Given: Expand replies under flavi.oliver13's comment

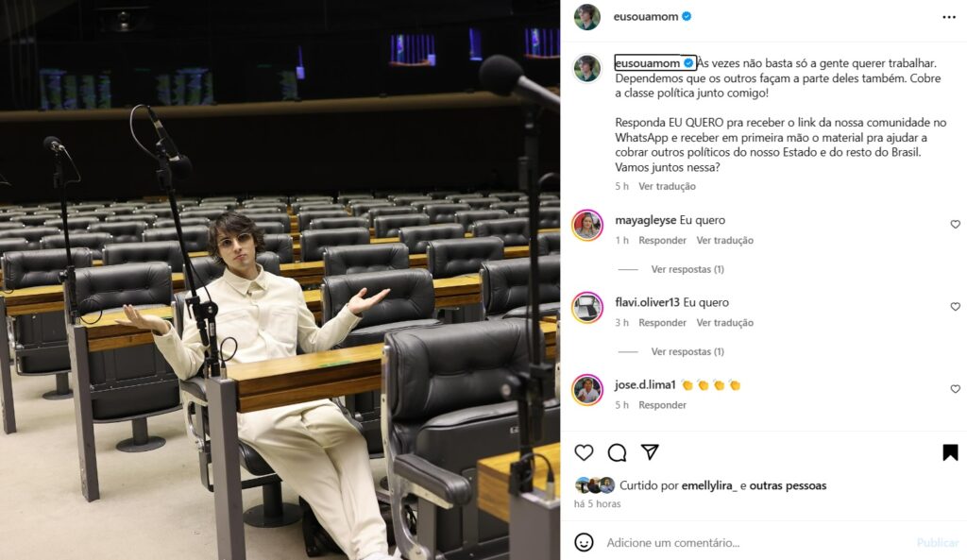Looking at the screenshot, I should tap(687, 351).
